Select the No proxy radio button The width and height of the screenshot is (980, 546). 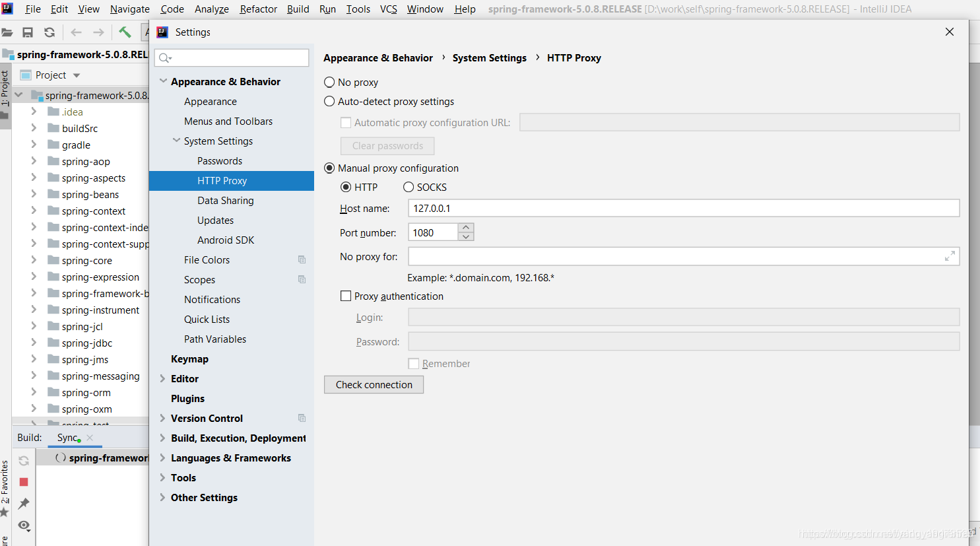pyautogui.click(x=329, y=83)
